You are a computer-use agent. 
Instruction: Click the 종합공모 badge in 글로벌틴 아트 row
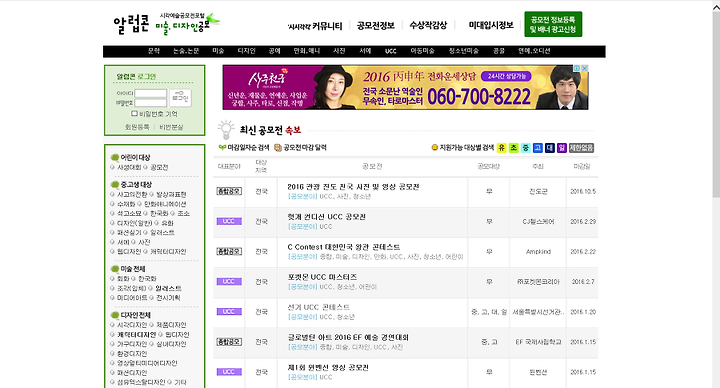[x=229, y=342]
